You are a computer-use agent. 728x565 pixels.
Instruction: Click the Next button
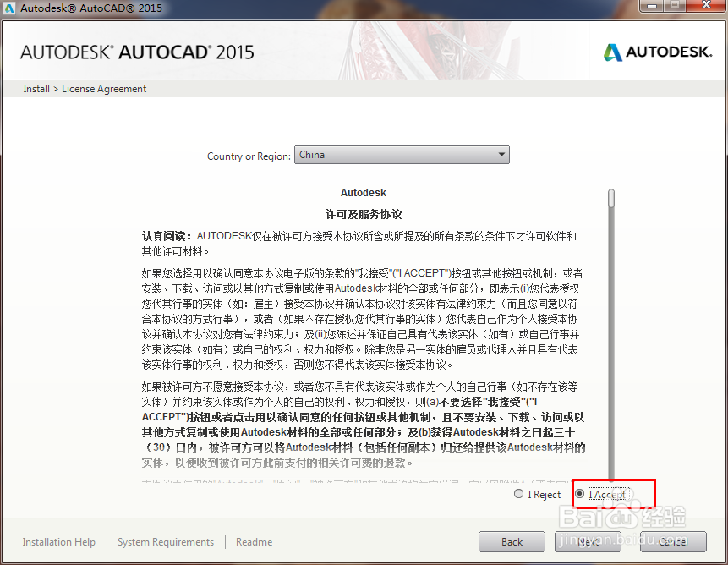point(588,542)
